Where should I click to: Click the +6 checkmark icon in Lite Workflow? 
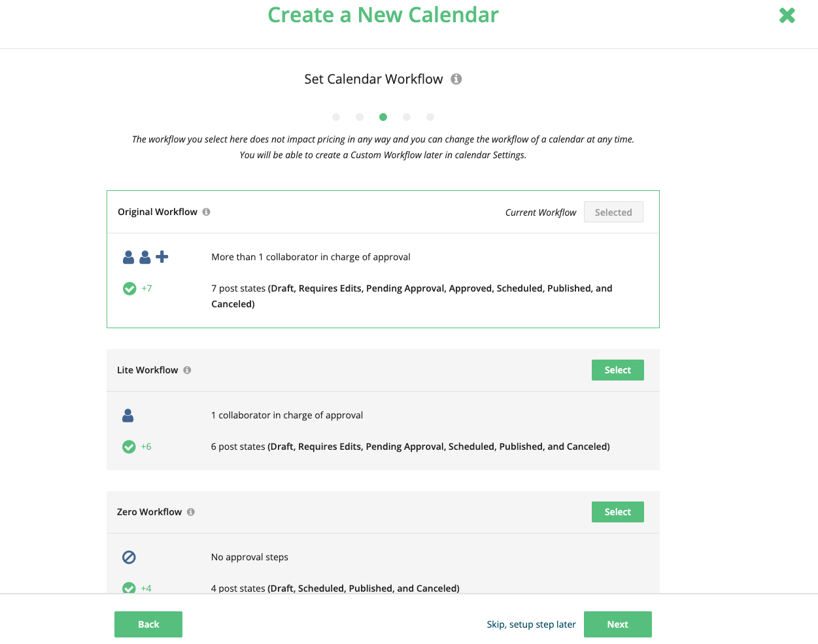click(129, 447)
